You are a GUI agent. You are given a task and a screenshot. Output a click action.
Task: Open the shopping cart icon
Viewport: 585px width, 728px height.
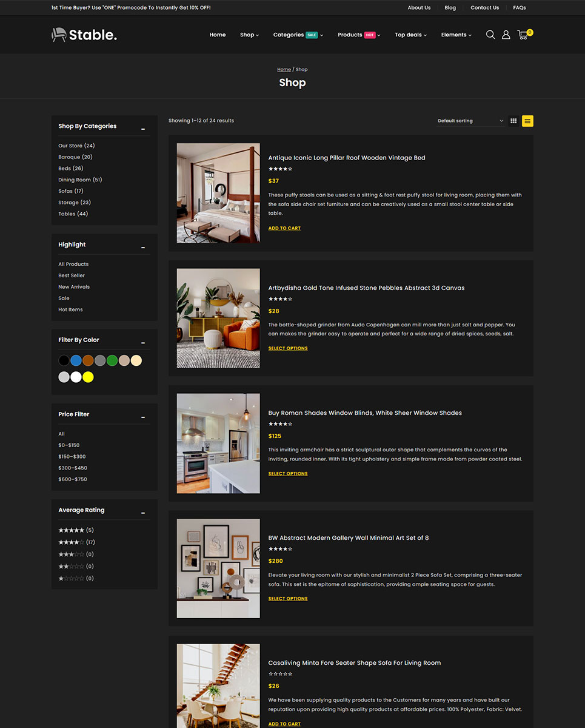[x=523, y=35]
